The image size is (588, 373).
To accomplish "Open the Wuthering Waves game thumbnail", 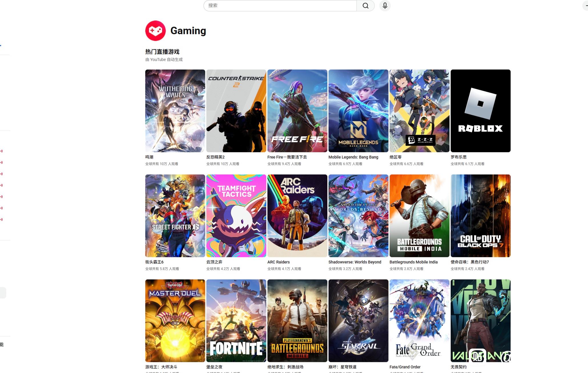I will tap(175, 111).
